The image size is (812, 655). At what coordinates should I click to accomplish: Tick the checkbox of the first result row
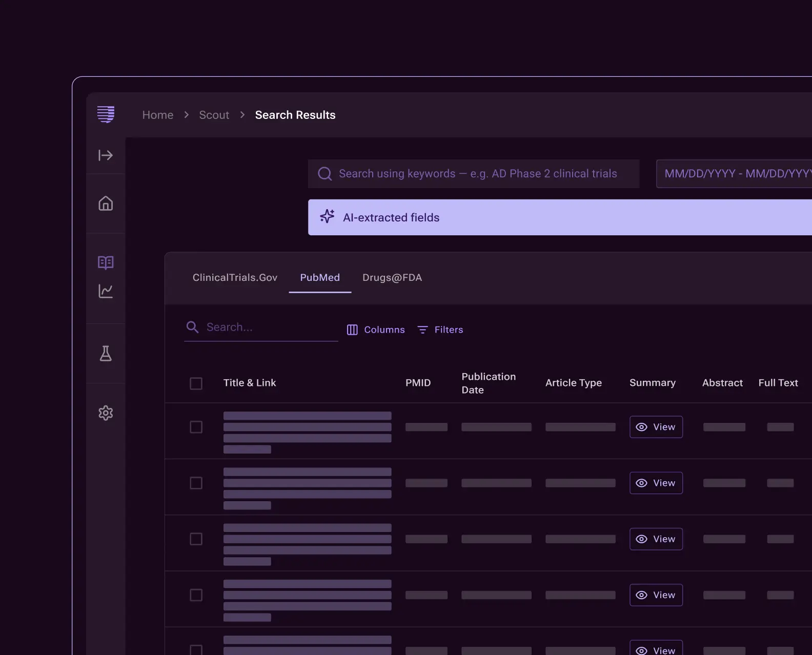click(x=196, y=427)
